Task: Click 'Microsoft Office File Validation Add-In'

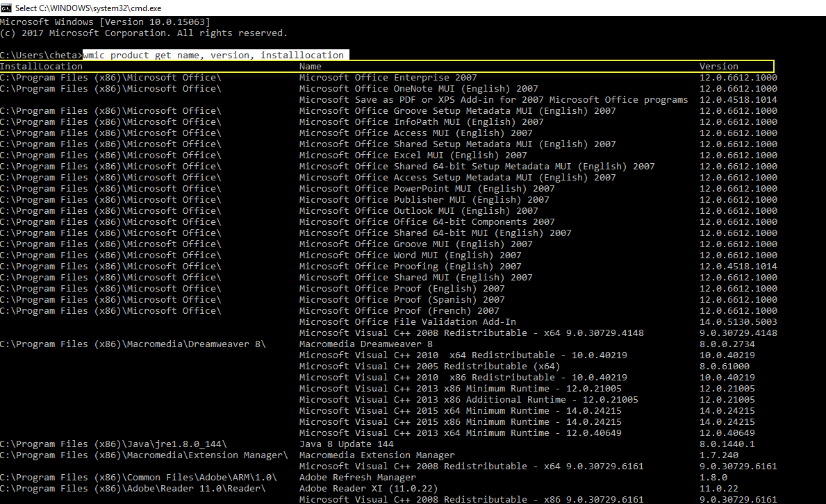Action: (x=408, y=321)
